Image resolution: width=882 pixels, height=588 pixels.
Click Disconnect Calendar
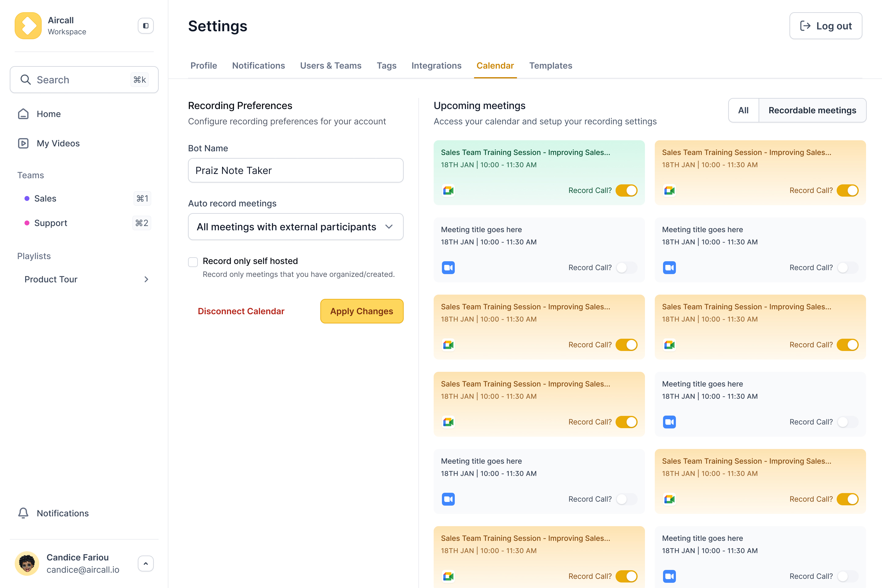tap(241, 311)
